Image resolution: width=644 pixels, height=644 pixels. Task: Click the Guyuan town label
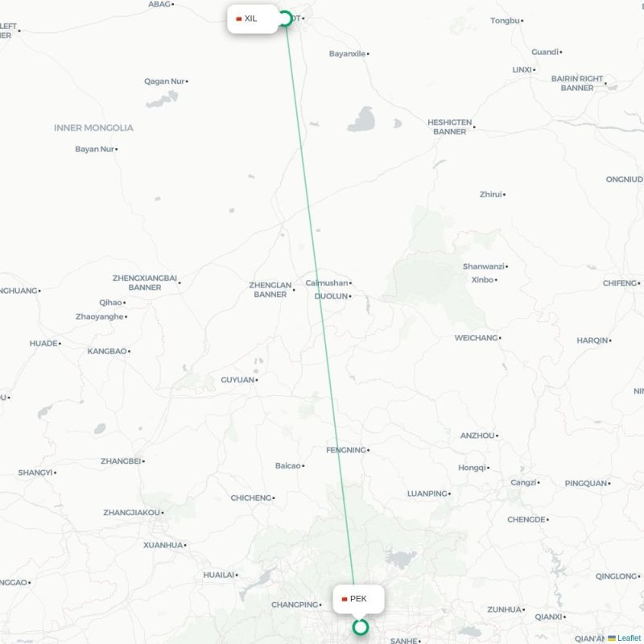pos(237,380)
